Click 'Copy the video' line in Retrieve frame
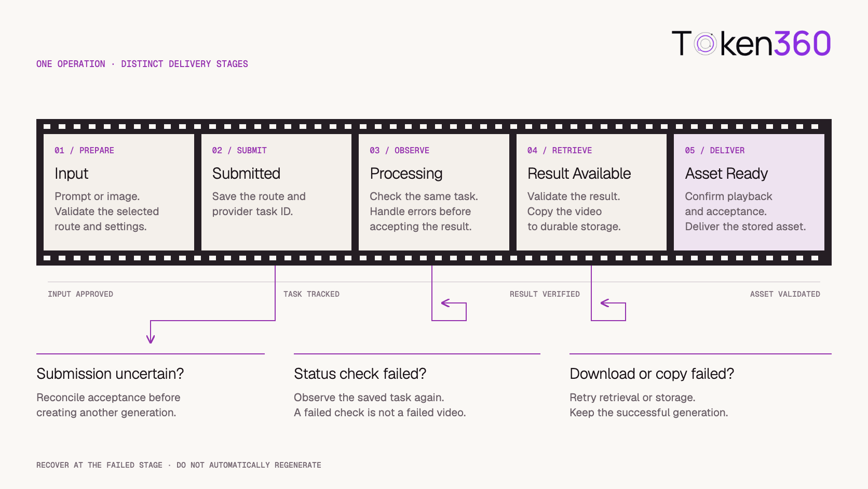The height and width of the screenshot is (489, 868). pyautogui.click(x=564, y=212)
